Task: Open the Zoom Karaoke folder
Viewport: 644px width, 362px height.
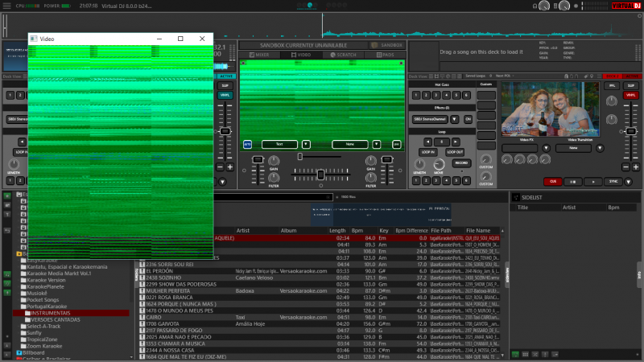Action: point(45,345)
